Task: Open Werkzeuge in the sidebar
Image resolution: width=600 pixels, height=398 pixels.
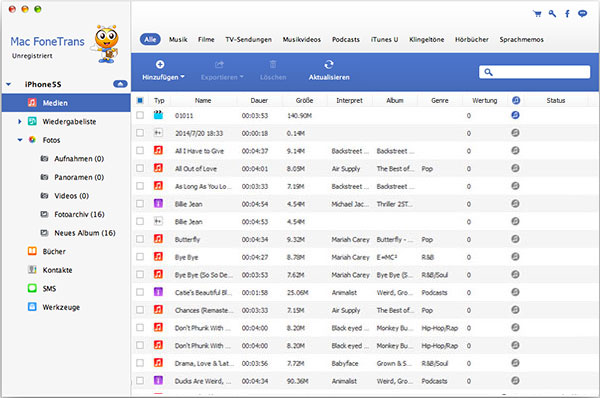Action: click(x=61, y=307)
